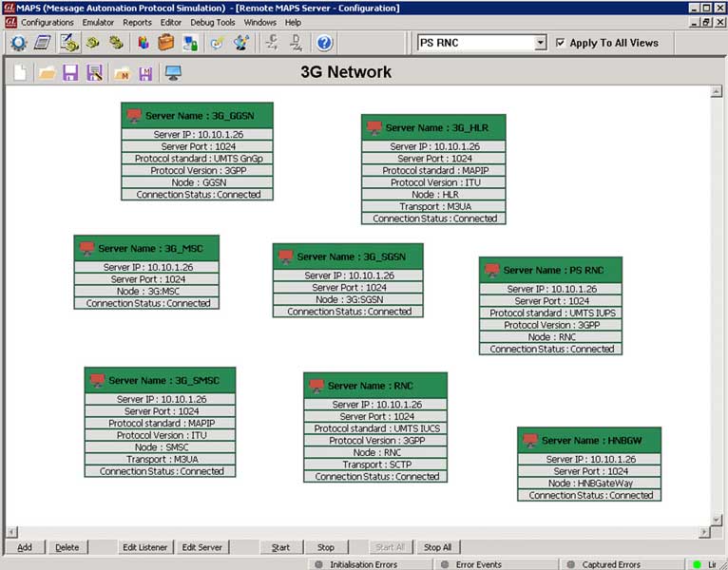Click the open folder icon in second toolbar

coord(47,73)
